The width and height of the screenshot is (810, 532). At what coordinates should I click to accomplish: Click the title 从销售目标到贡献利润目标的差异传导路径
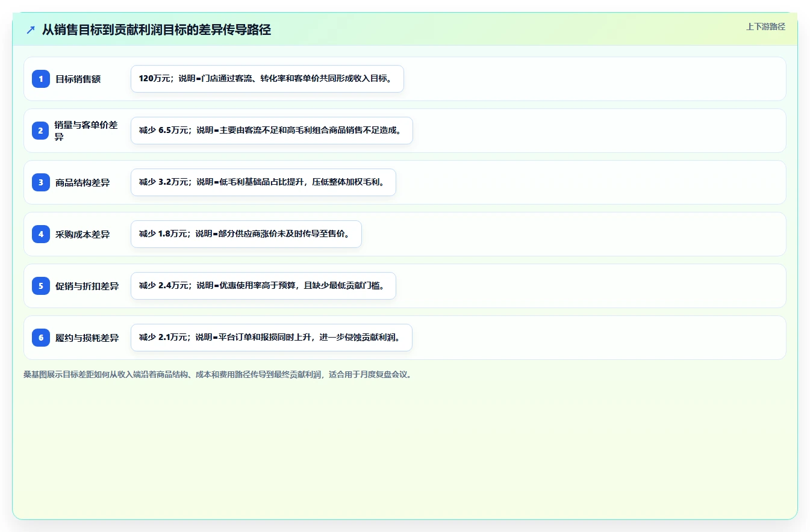click(157, 30)
